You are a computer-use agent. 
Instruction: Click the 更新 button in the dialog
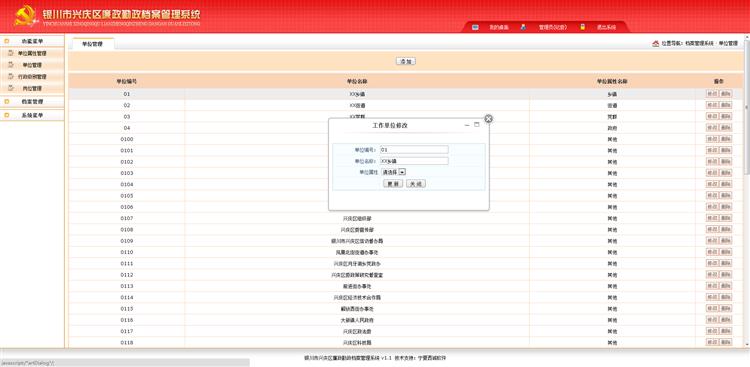(393, 184)
